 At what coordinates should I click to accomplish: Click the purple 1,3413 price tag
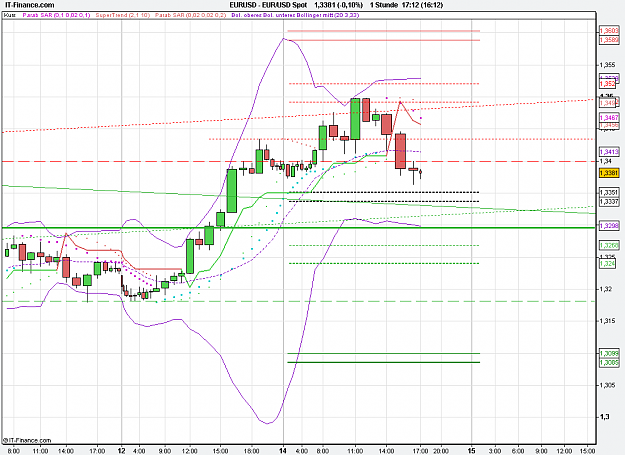tap(609, 152)
